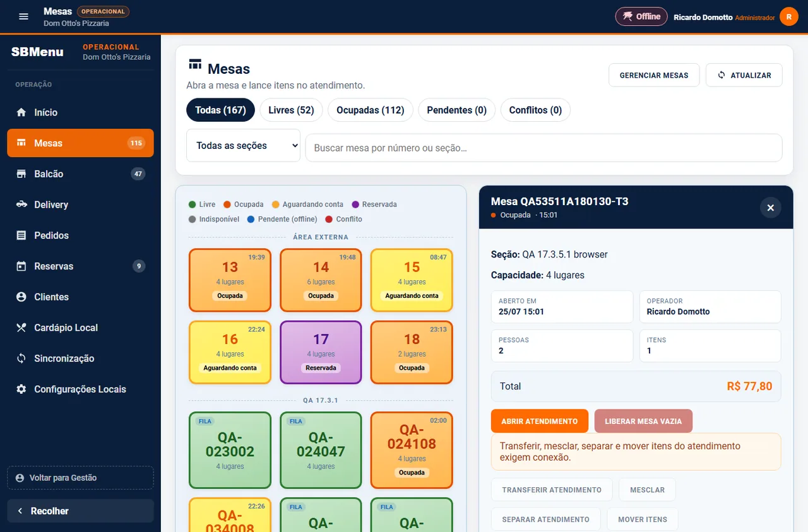
Task: Click the Recolher chevron arrow icon
Action: 20,511
